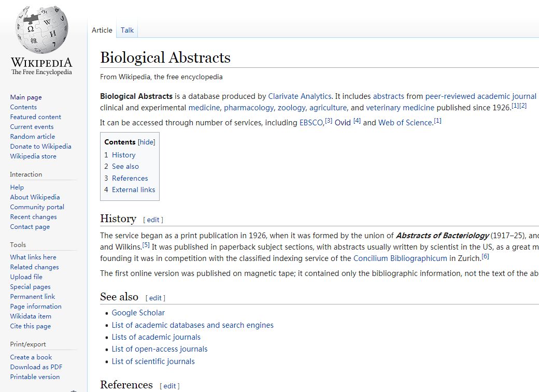
Task: Copy the Permanent link
Action: (x=32, y=297)
